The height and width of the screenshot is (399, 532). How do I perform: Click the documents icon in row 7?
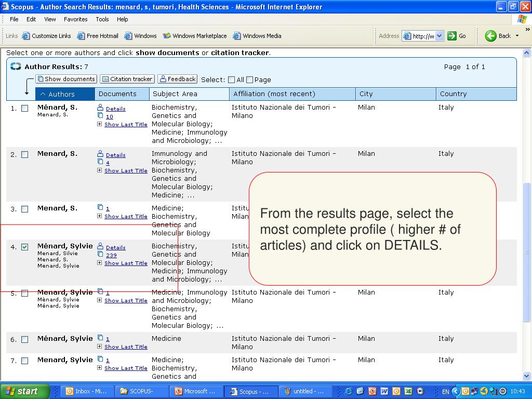[100, 359]
